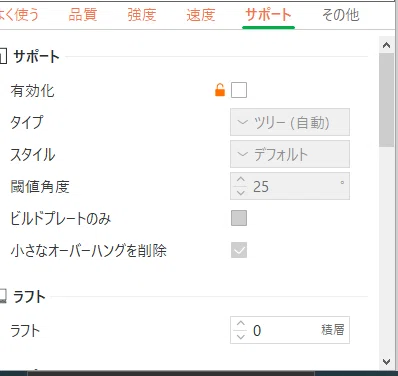This screenshot has height=376, width=398.
Task: Open the その他 tab
Action: pos(340,15)
